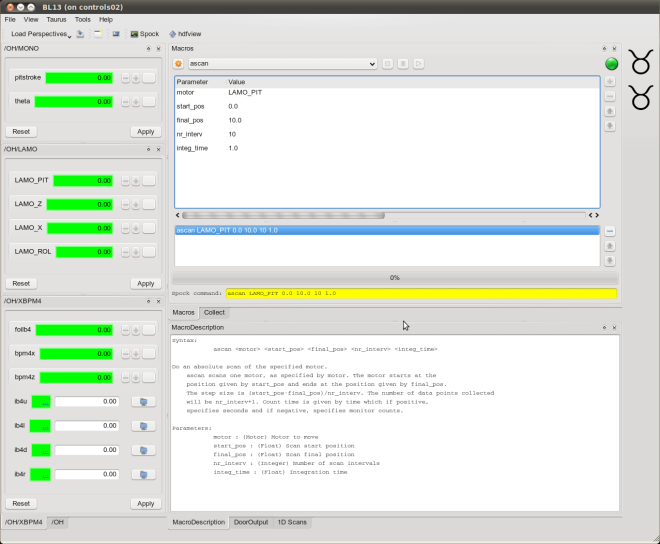This screenshot has width=660, height=544.
Task: Remove selected macro from sequence list
Action: point(609,231)
